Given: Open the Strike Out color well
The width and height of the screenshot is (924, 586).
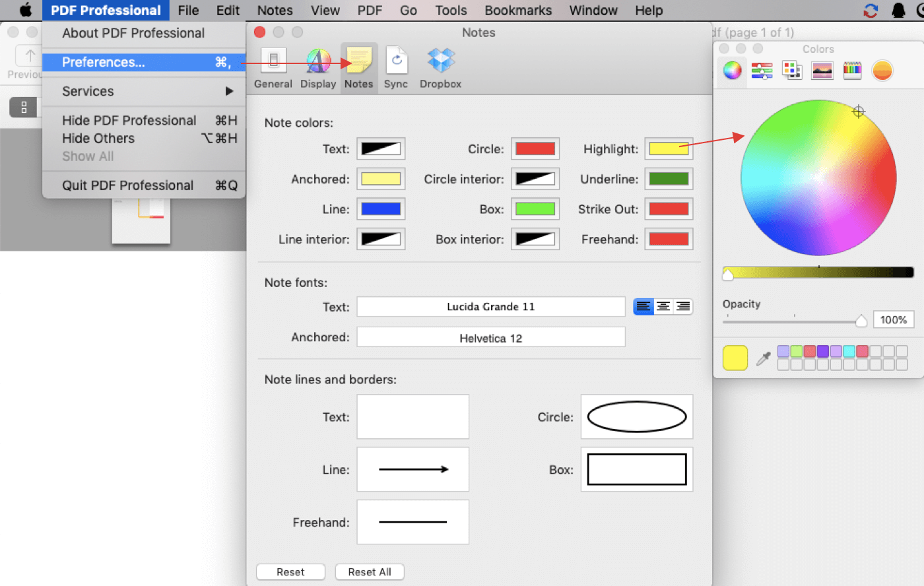Looking at the screenshot, I should click(x=669, y=209).
